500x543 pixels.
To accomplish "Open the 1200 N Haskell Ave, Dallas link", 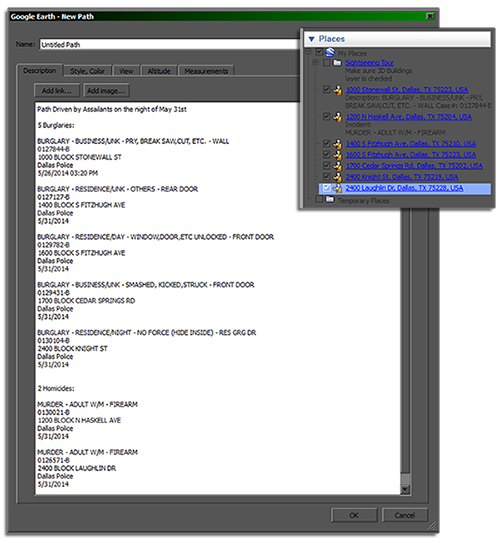I will [409, 117].
